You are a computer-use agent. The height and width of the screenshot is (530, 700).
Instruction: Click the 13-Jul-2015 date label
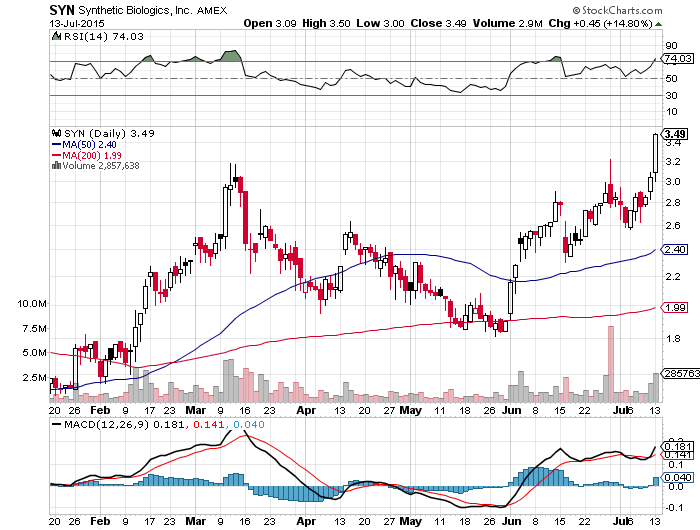(x=77, y=23)
